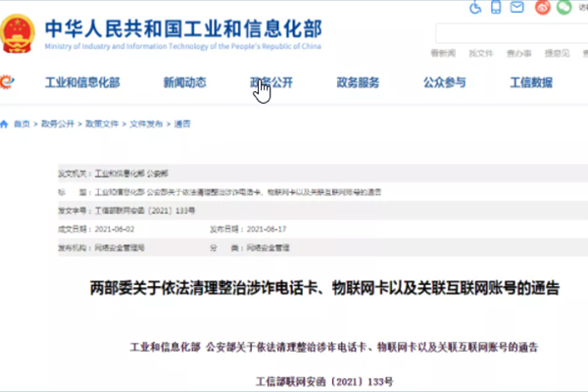Click the national emblem logo

(x=18, y=33)
